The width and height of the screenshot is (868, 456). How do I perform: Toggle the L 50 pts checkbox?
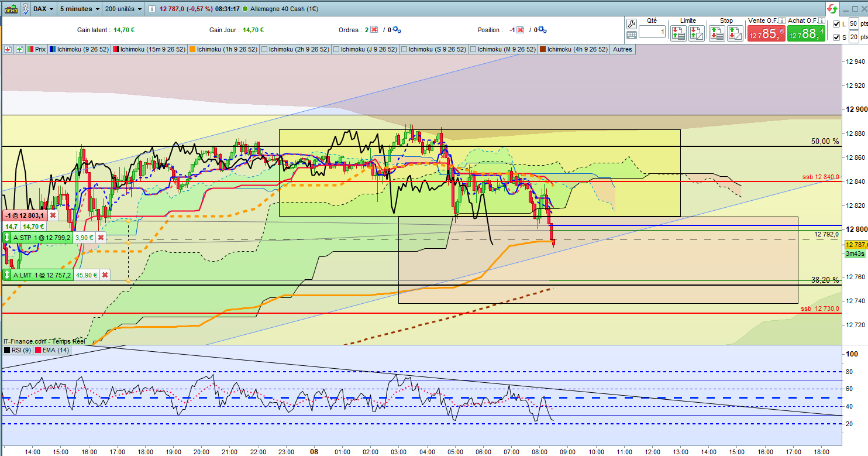pos(836,24)
